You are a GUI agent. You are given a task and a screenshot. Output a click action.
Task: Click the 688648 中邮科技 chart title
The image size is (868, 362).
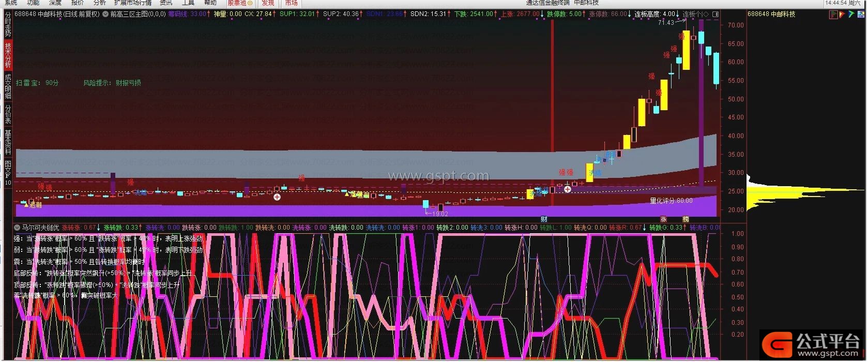pos(57,14)
